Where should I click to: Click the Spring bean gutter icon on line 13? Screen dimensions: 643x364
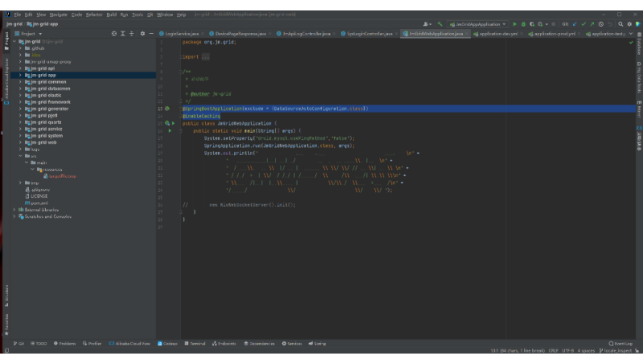[x=167, y=108]
